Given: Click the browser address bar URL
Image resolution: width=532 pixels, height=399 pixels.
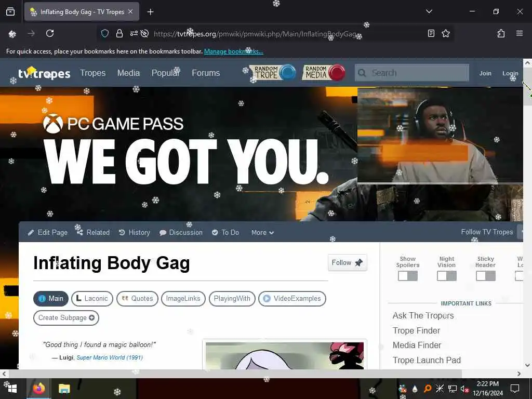Looking at the screenshot, I should point(255,34).
